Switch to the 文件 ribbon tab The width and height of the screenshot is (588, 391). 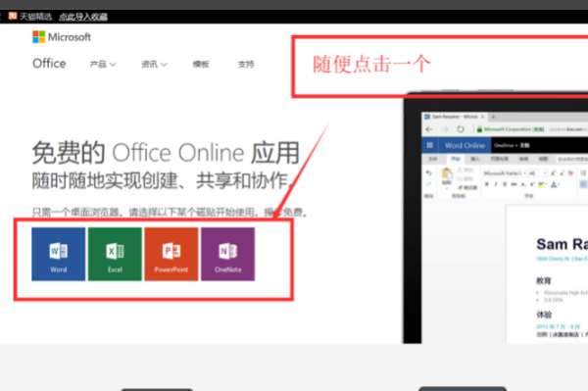(x=433, y=159)
